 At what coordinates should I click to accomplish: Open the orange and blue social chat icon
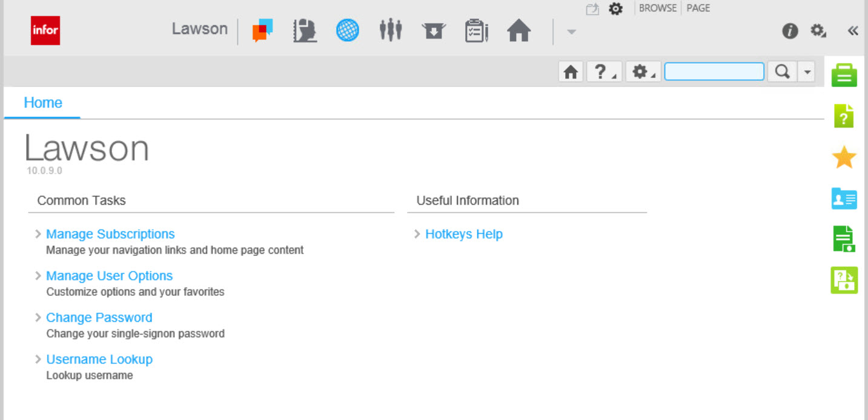point(263,30)
